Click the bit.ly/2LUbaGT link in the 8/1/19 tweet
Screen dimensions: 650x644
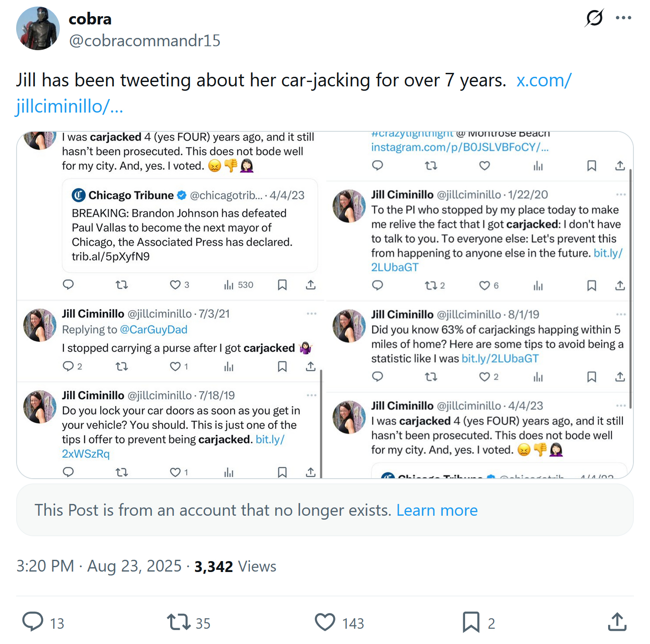tap(500, 359)
